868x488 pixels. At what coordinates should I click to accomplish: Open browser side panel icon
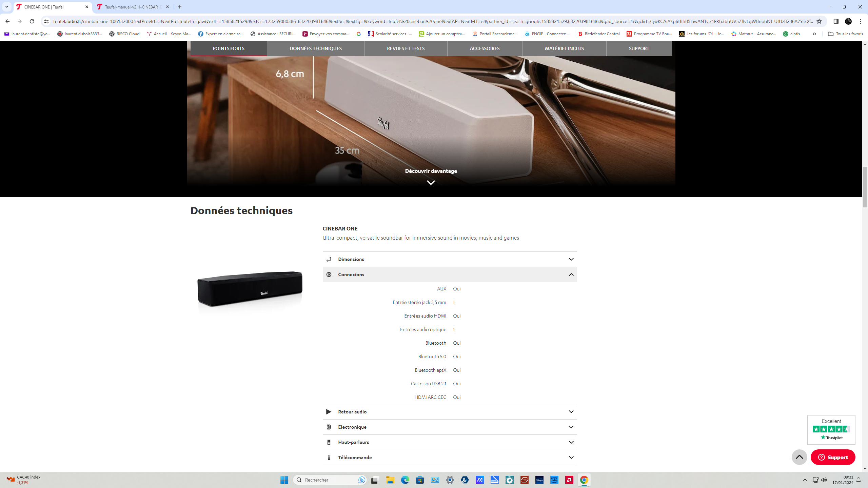[x=836, y=21]
